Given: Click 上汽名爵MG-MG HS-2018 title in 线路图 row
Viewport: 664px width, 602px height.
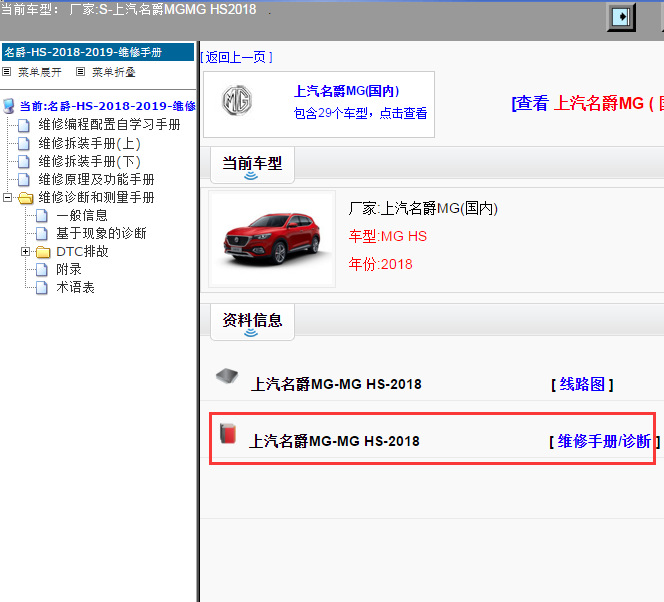Looking at the screenshot, I should [x=336, y=384].
